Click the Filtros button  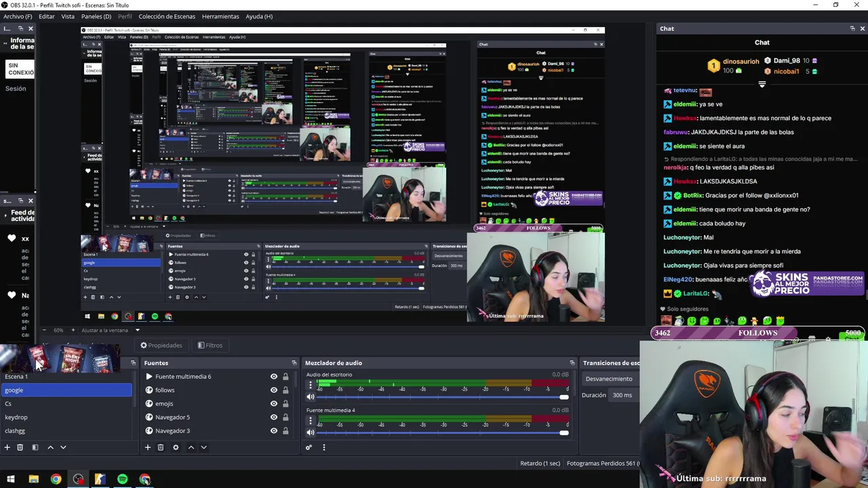210,345
